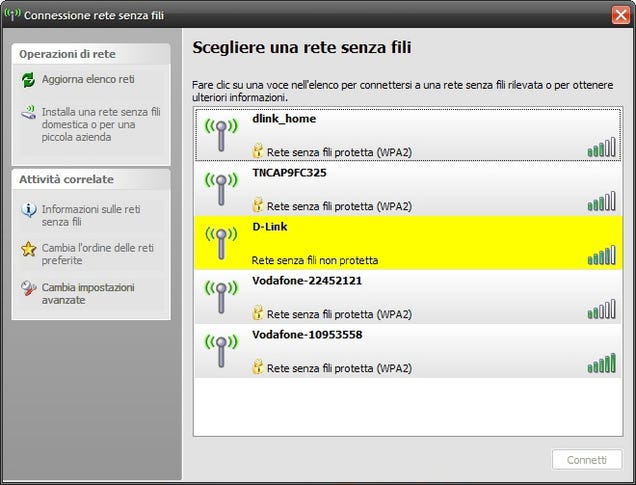
Task: Click WPA2 protection text under dlink_home
Action: click(x=339, y=152)
